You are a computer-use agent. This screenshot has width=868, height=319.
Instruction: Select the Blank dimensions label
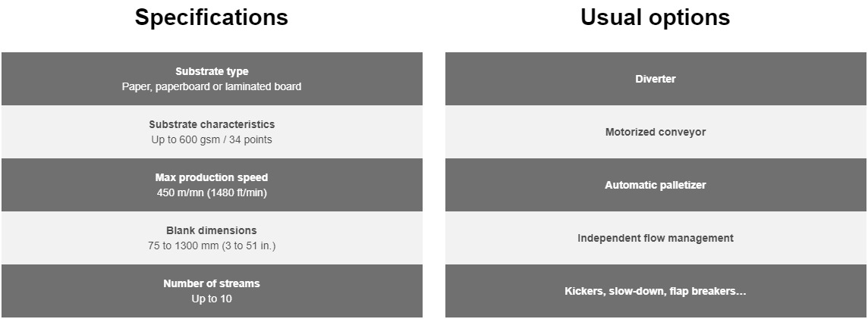[212, 230]
